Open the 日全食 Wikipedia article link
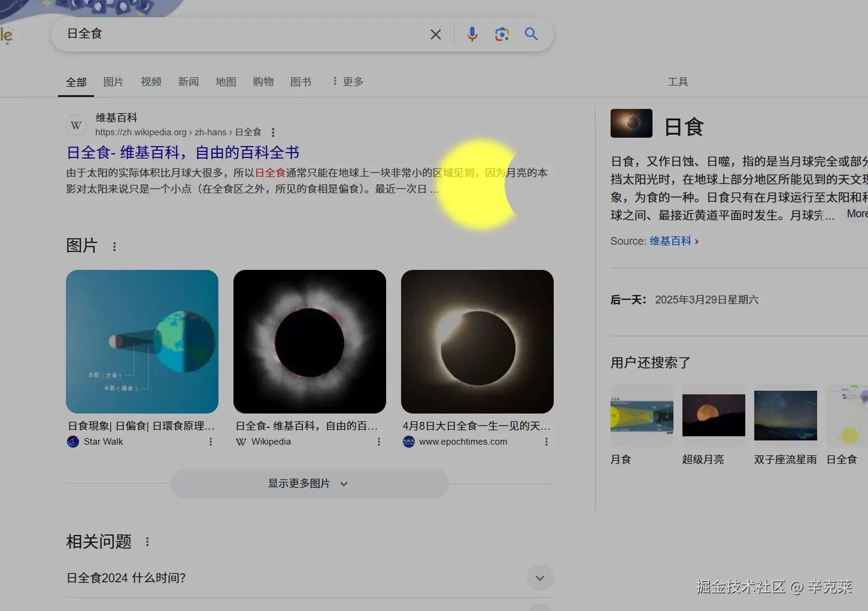 pos(183,152)
